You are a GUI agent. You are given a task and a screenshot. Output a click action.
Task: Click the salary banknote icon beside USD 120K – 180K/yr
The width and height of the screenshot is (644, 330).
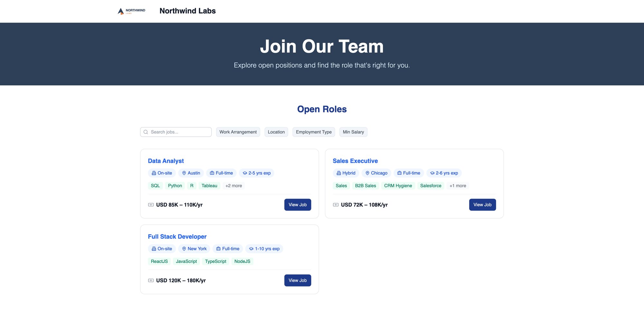tap(151, 280)
